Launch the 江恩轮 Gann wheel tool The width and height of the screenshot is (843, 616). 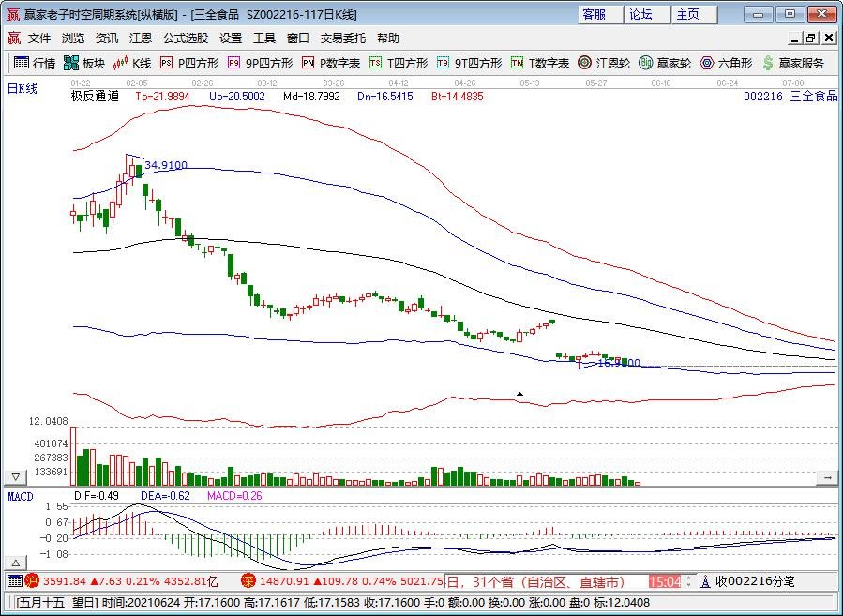coord(604,64)
